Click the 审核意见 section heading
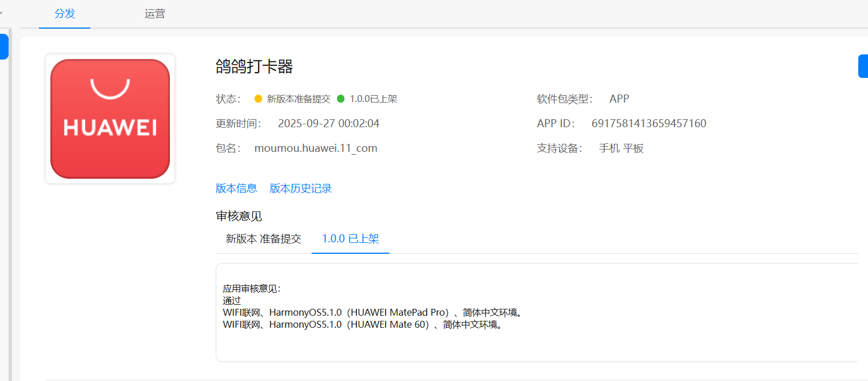The width and height of the screenshot is (868, 381). 239,217
